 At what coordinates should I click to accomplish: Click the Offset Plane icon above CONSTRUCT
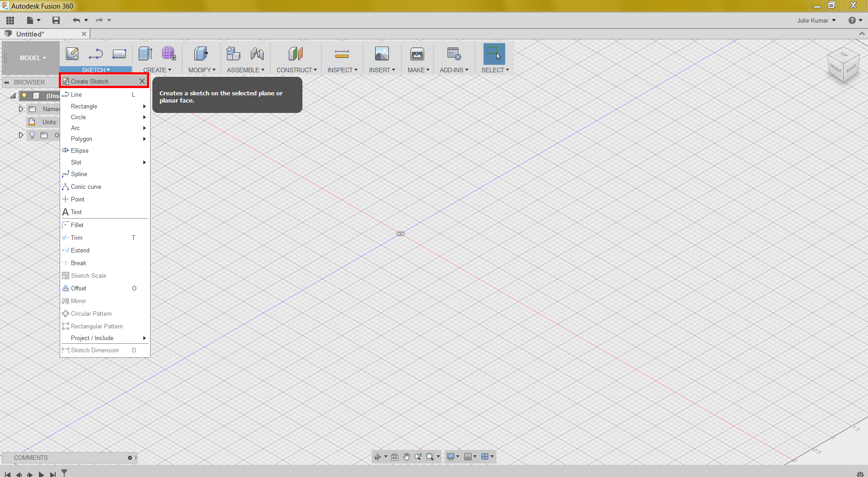pos(296,54)
